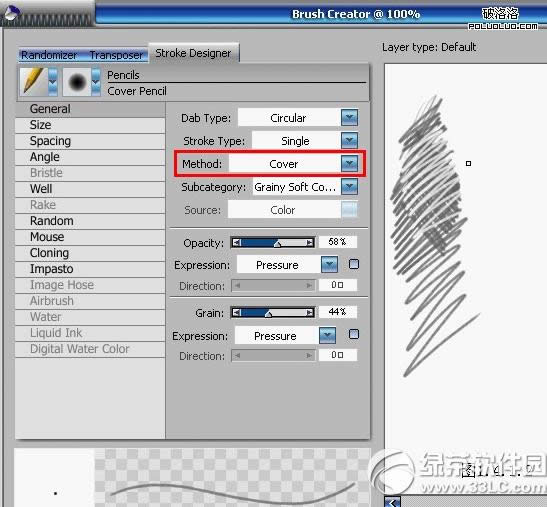The width and height of the screenshot is (547, 507).
Task: Click the scratch pad scroll left arrow
Action: point(392,502)
